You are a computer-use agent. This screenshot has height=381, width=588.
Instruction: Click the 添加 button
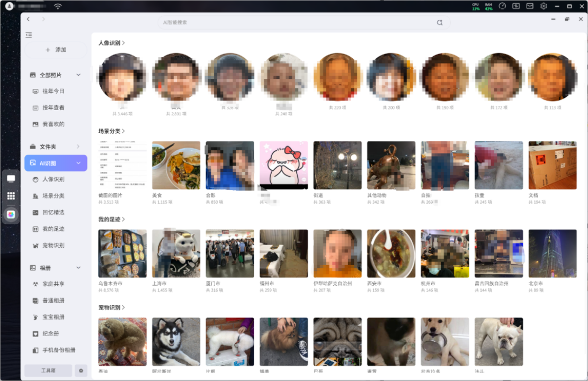56,50
